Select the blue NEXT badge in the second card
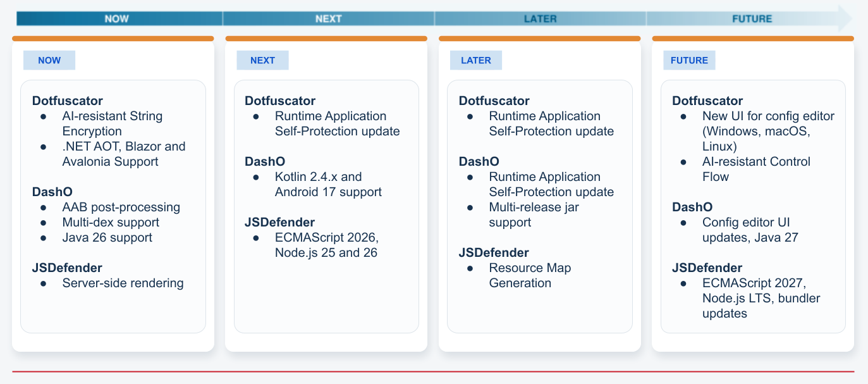 click(262, 60)
